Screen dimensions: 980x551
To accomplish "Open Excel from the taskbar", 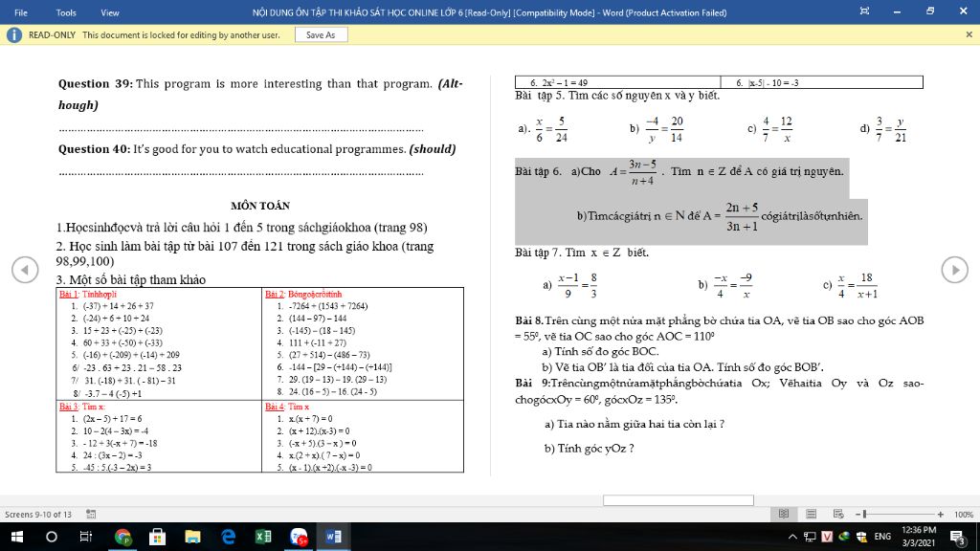I will (x=263, y=537).
